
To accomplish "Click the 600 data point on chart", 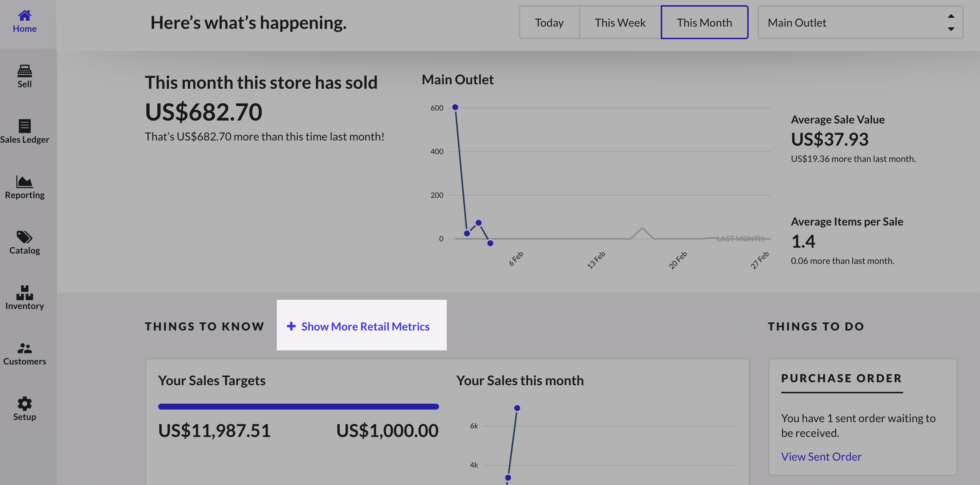I will pyautogui.click(x=455, y=107).
